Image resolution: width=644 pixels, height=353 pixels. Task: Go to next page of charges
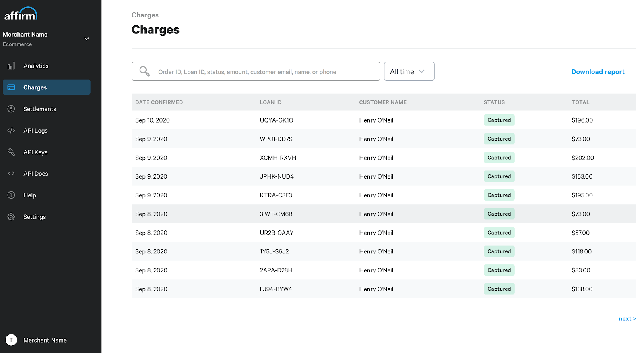pyautogui.click(x=627, y=318)
